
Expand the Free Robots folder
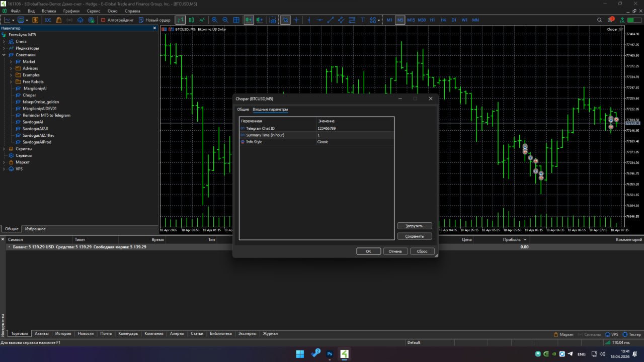pos(11,81)
